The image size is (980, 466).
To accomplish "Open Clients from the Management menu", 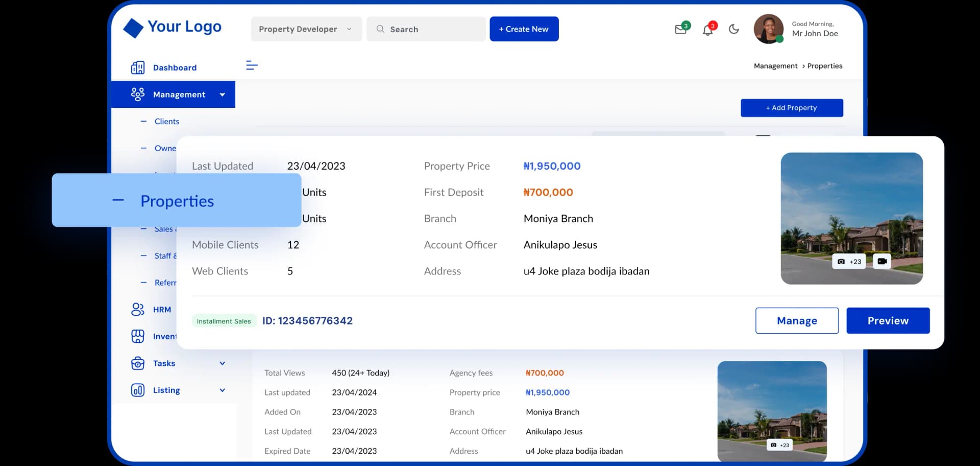I will coord(166,121).
